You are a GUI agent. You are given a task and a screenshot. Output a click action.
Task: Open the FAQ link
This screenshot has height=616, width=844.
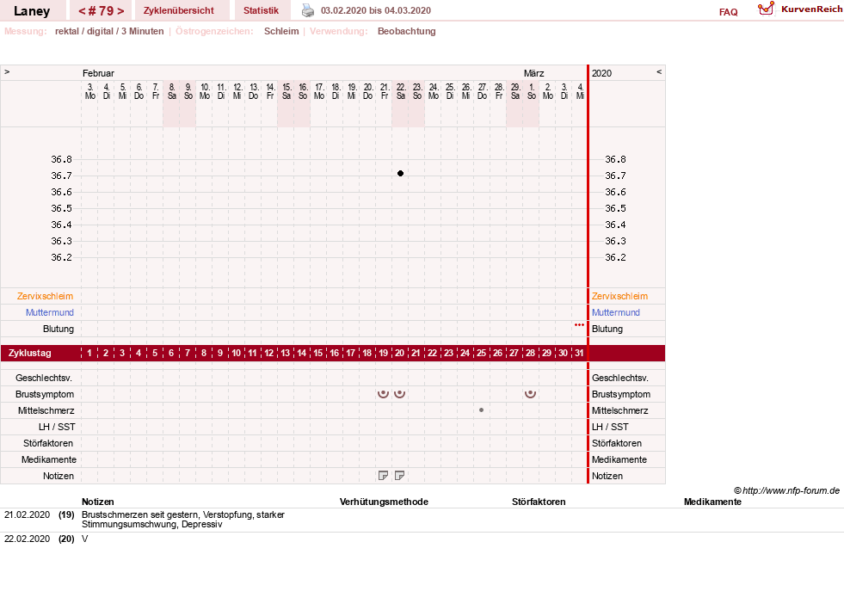click(x=728, y=12)
